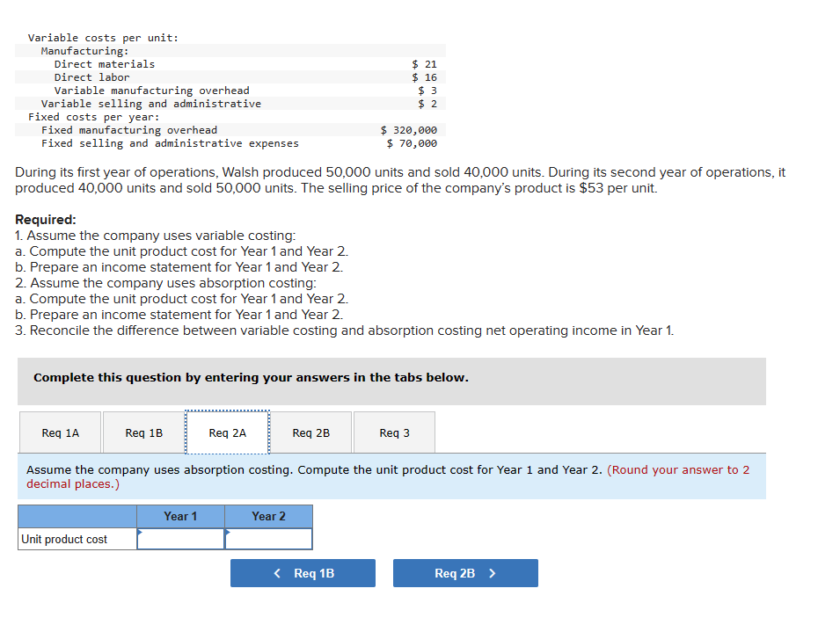Click the Year 2 column header
The width and height of the screenshot is (840, 632).
(269, 516)
